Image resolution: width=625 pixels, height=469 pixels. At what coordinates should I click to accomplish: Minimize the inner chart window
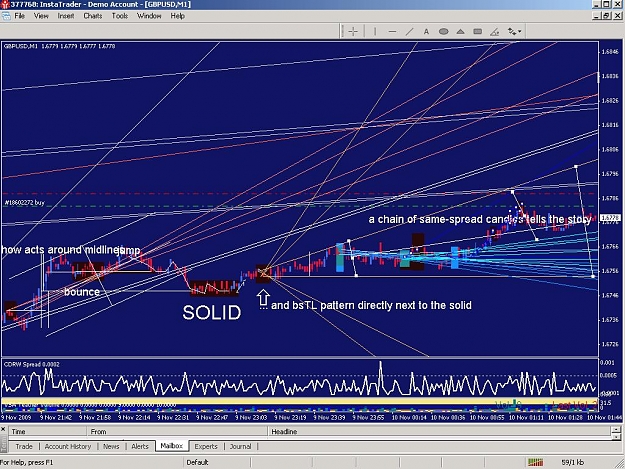point(597,16)
